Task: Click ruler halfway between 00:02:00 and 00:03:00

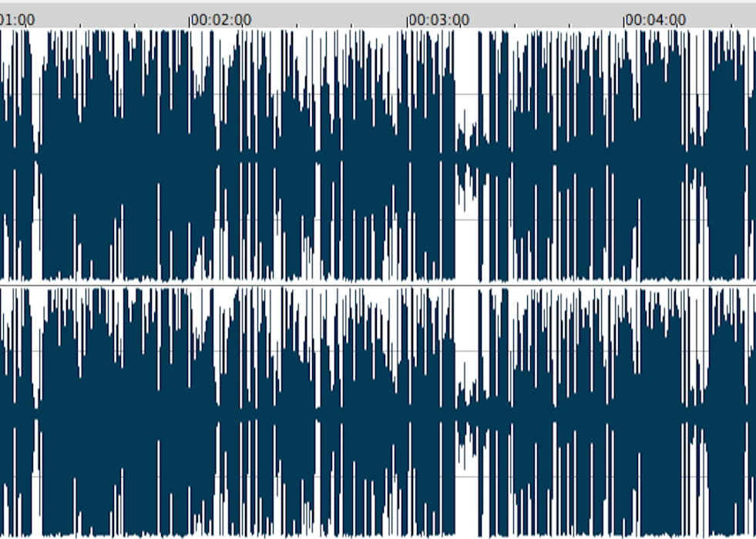Action: click(x=299, y=19)
